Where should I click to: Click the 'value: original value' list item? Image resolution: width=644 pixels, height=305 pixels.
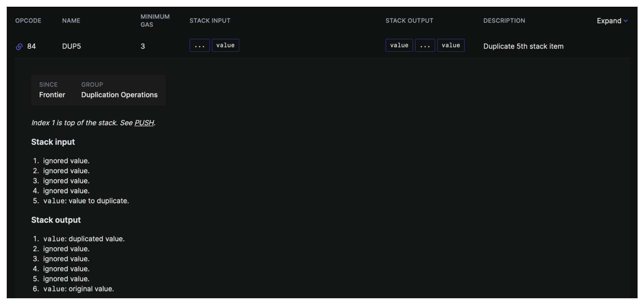[x=79, y=289]
